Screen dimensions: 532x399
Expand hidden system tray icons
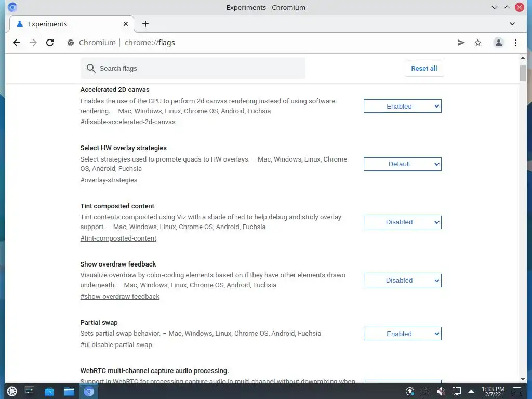471,392
